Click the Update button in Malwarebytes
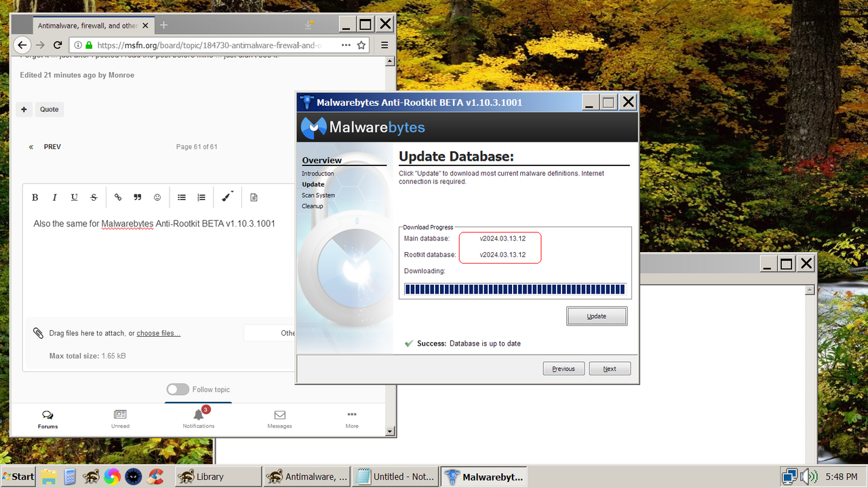 pyautogui.click(x=597, y=316)
